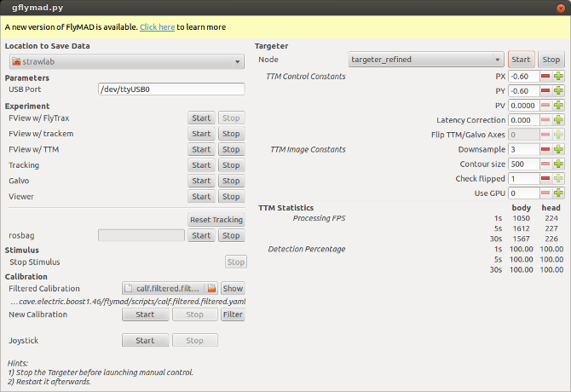Click the PX minus icon

click(x=545, y=76)
